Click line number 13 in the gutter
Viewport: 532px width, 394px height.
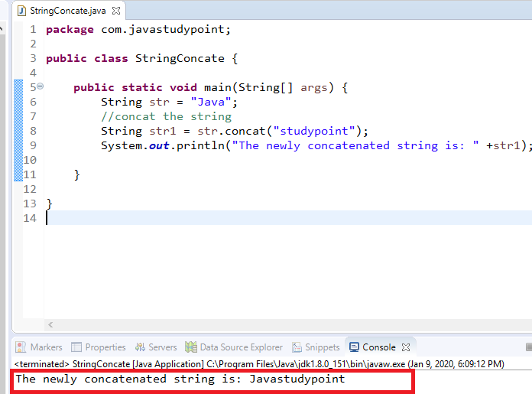pyautogui.click(x=30, y=204)
